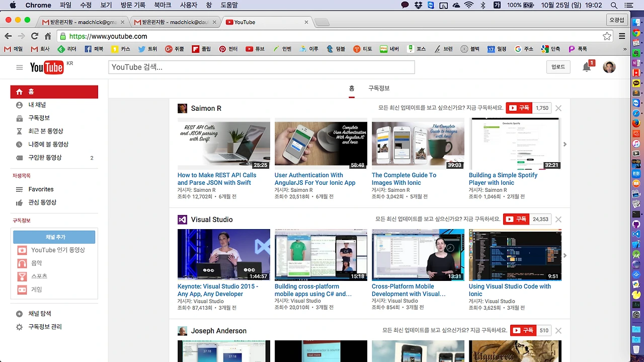Viewport: 644px width, 362px height.
Task: Open the 메일 Gmail bookmark
Action: tap(13, 49)
